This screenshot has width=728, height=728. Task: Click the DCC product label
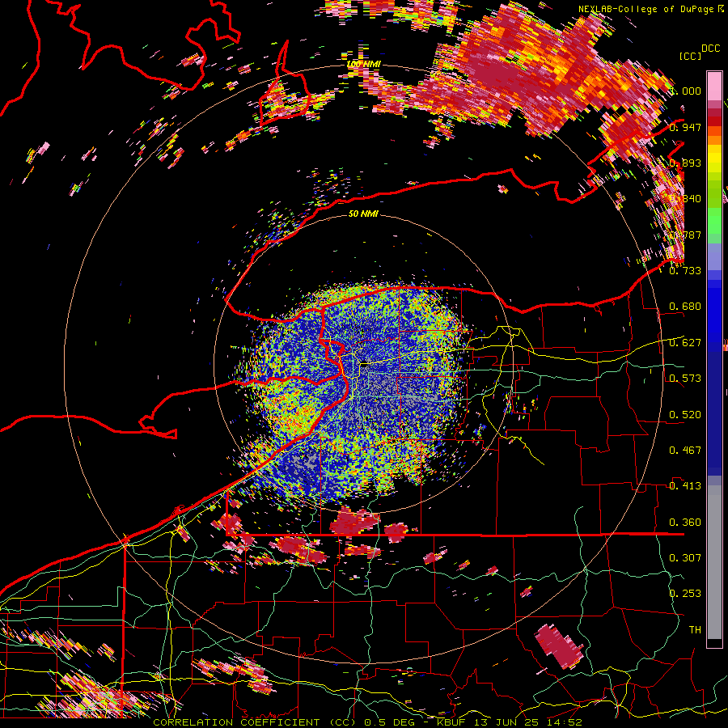point(710,49)
